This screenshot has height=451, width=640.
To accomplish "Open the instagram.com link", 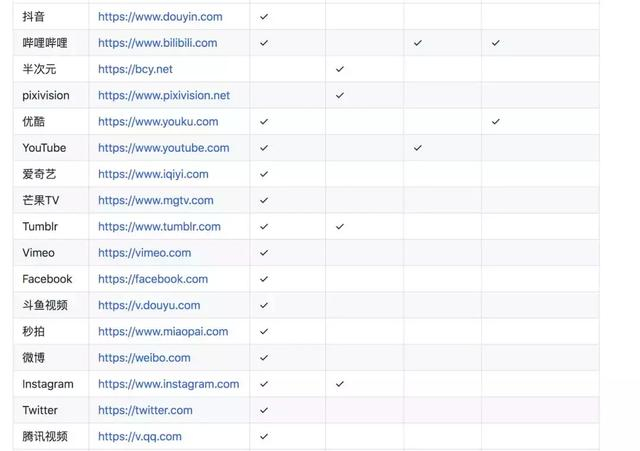I will 168,384.
